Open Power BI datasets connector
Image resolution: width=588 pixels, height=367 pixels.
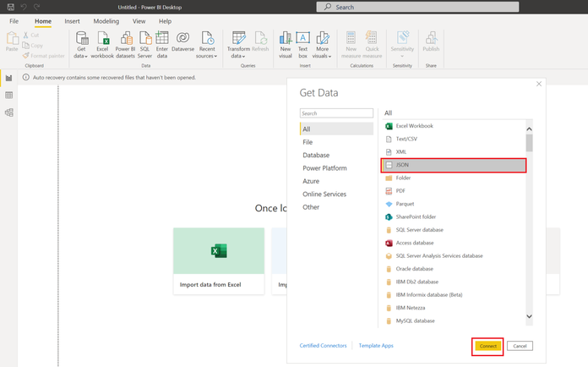click(x=125, y=45)
